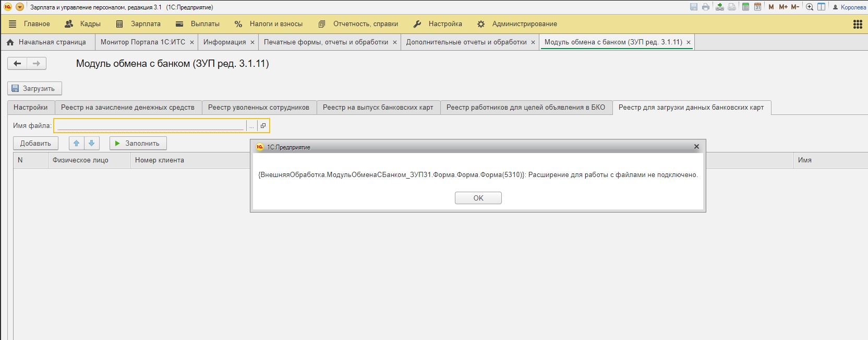Viewport: 868px width, 340px height.
Task: Switch to the Начальная страница tab
Action: pos(47,42)
